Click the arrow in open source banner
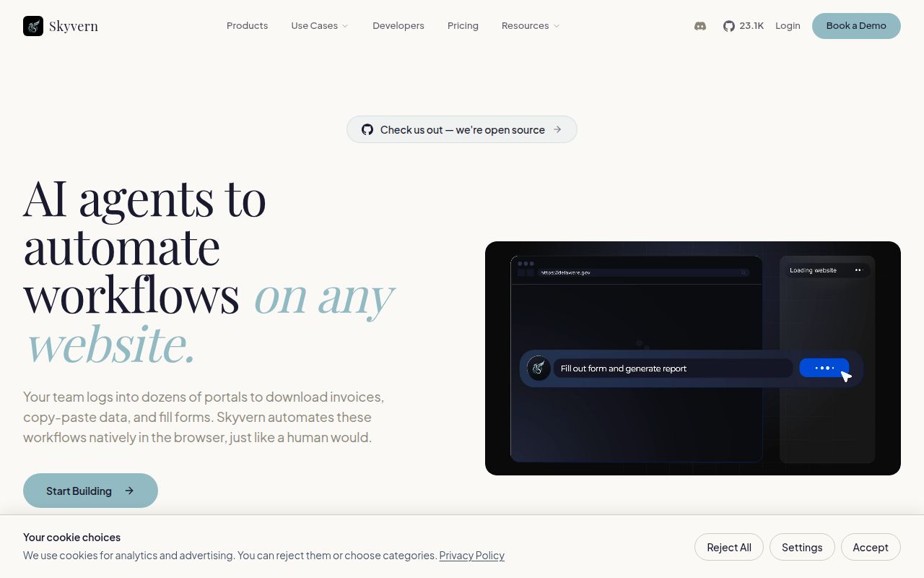The image size is (924, 578). (x=557, y=129)
